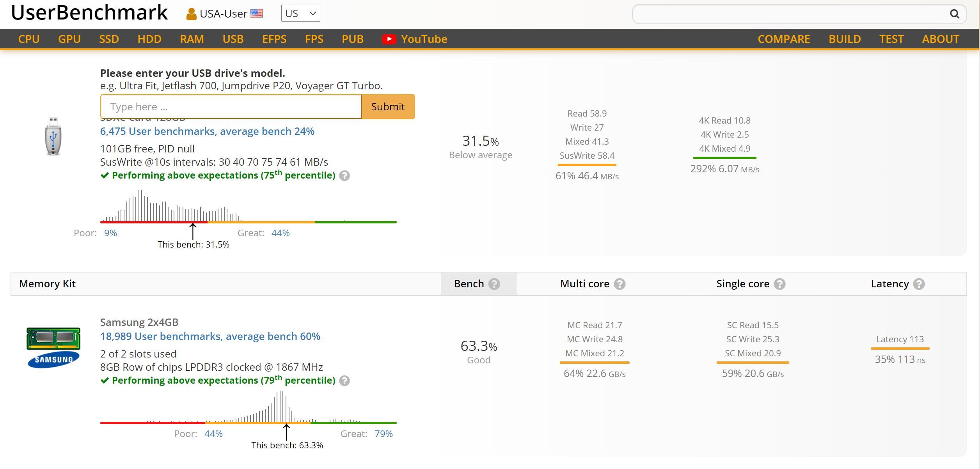Click memory Great 79% link
Screen dimensions: 980x469
(x=383, y=434)
